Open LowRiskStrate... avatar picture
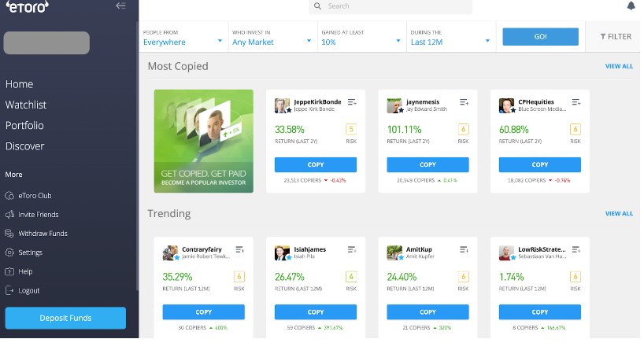 pos(506,252)
